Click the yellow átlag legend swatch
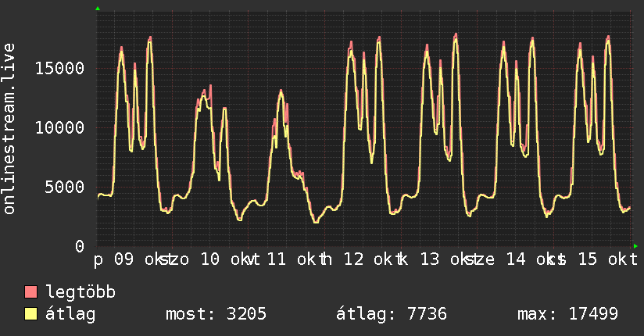The image size is (644, 336). coord(30,314)
